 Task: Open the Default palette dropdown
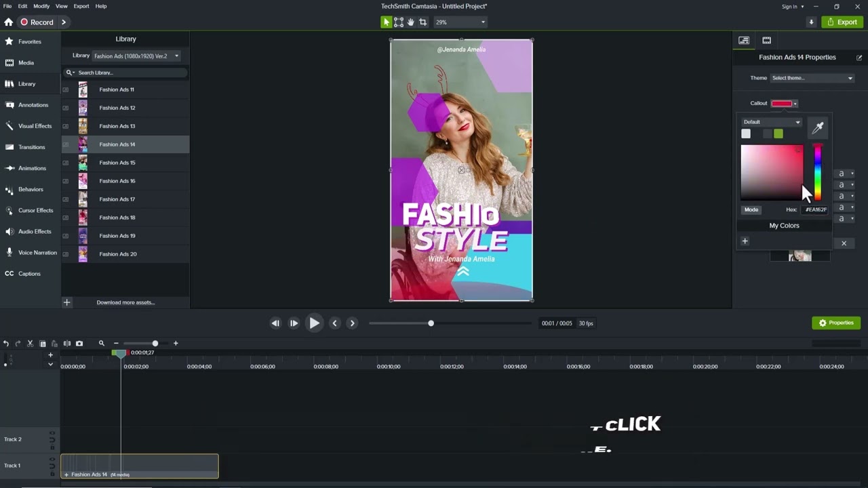click(x=772, y=122)
